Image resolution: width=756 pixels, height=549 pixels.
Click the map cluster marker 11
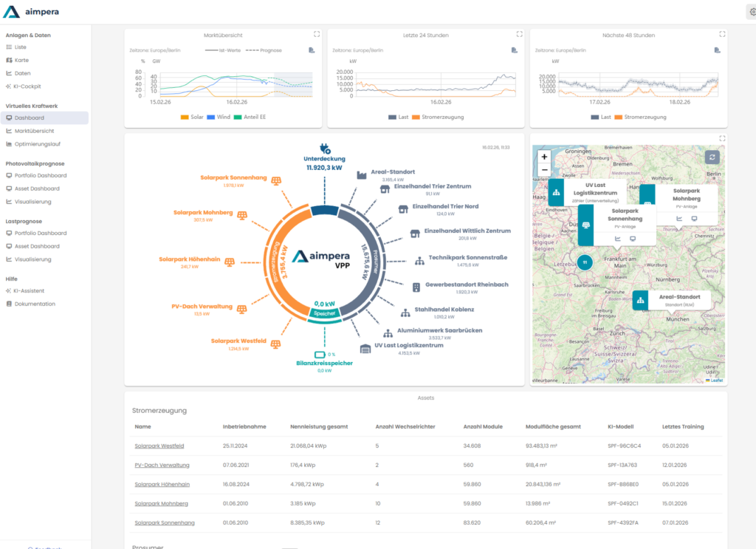point(585,262)
